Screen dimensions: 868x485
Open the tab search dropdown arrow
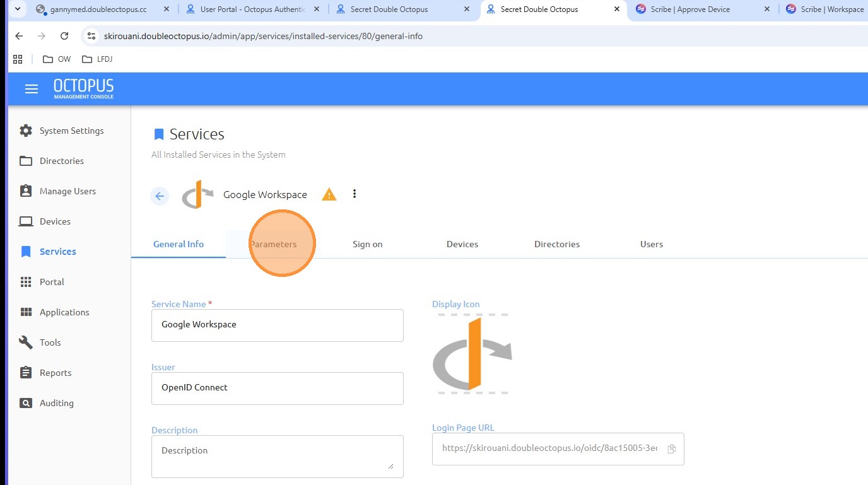point(18,9)
